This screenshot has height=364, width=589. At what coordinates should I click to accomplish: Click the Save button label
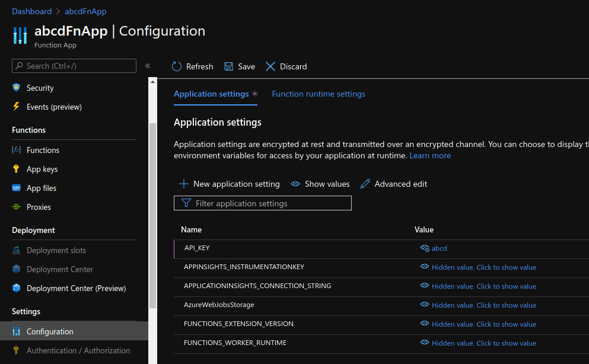(x=246, y=66)
